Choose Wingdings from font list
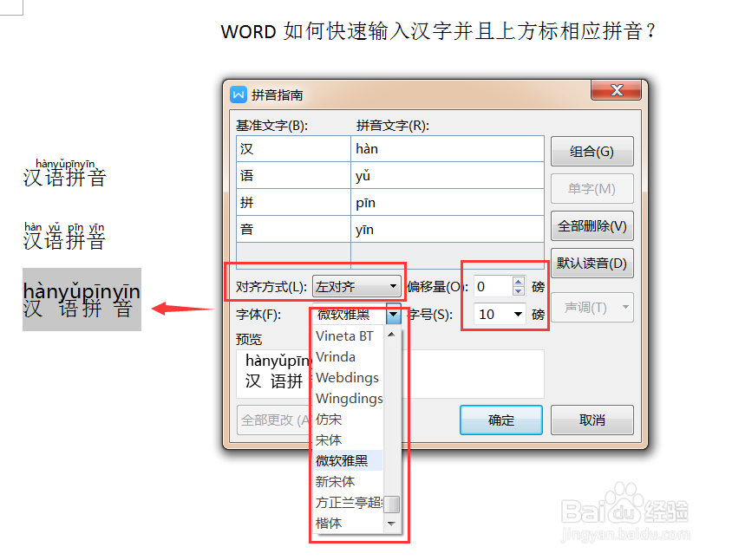732x560 pixels. pos(349,399)
